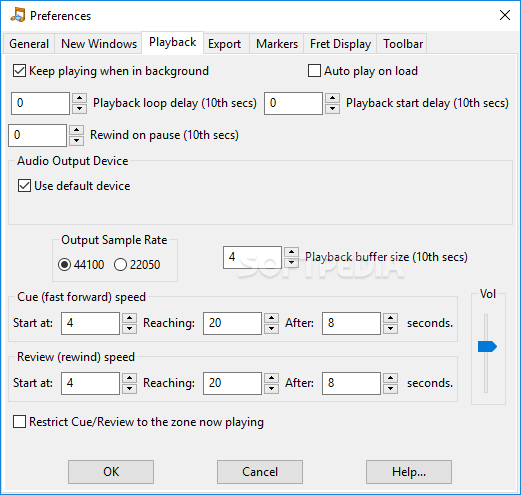
Task: Decrease Playback buffer size
Action: pyautogui.click(x=291, y=263)
